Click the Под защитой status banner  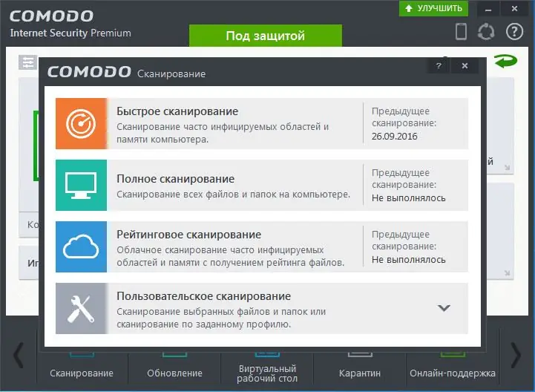pos(266,36)
